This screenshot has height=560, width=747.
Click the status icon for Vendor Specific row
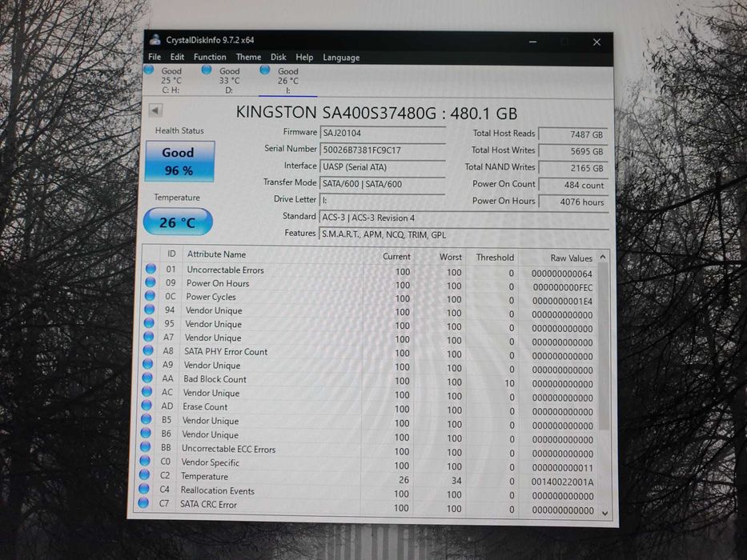144,461
